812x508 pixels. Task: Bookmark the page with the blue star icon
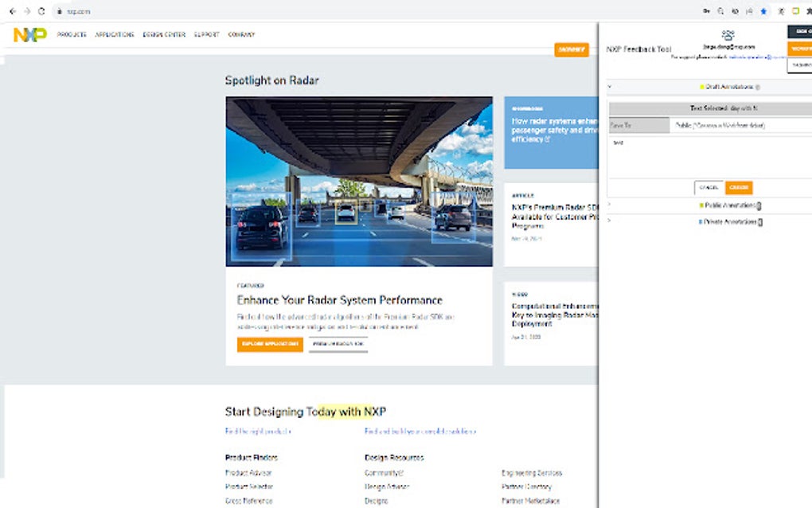(764, 11)
